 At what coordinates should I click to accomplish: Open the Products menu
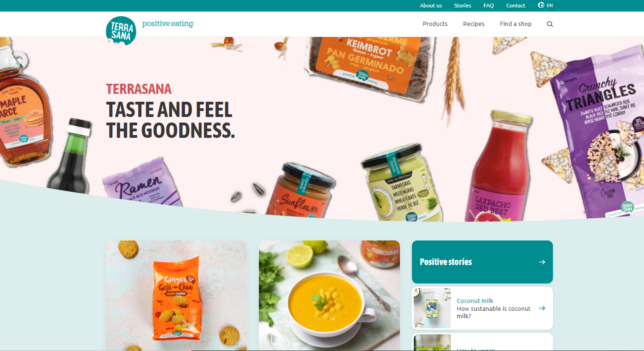435,24
